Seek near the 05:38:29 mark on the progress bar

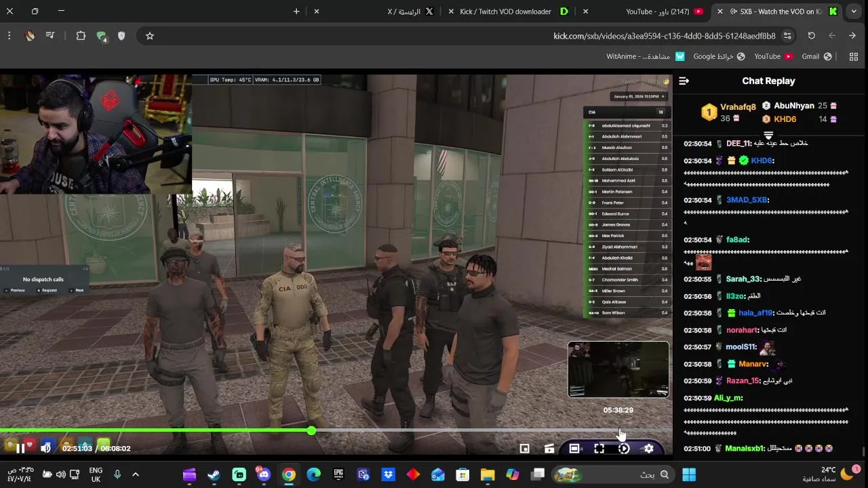point(618,430)
